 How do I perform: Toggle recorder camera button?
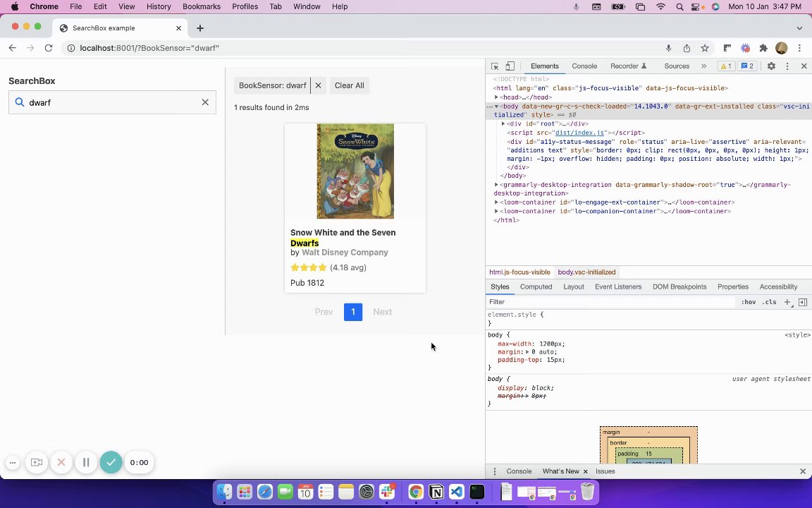[x=37, y=462]
